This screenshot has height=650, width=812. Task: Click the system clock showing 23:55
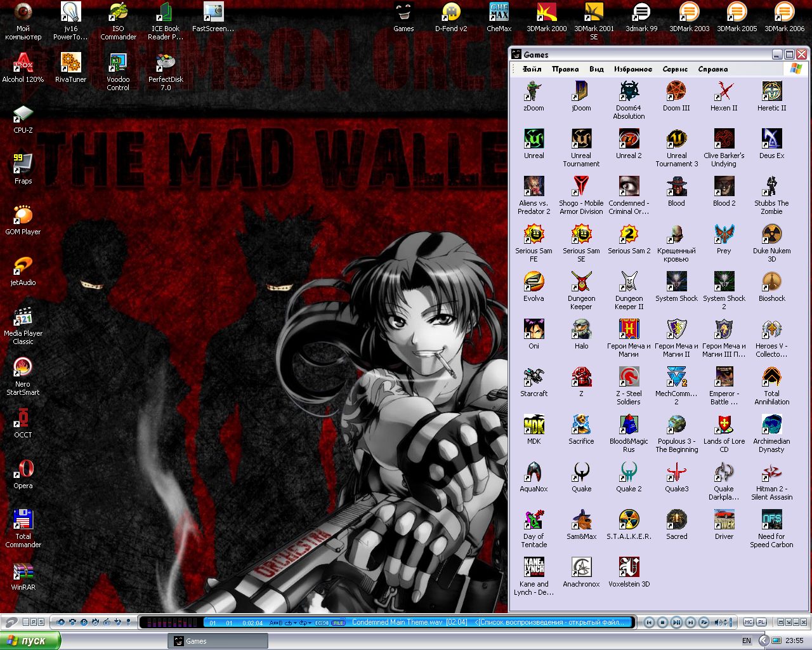tap(794, 641)
